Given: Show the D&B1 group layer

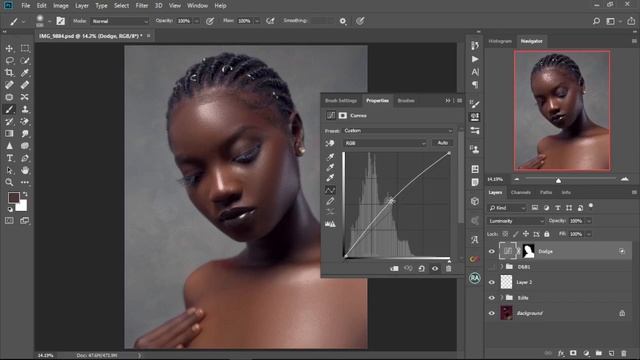Looking at the screenshot, I should click(491, 267).
